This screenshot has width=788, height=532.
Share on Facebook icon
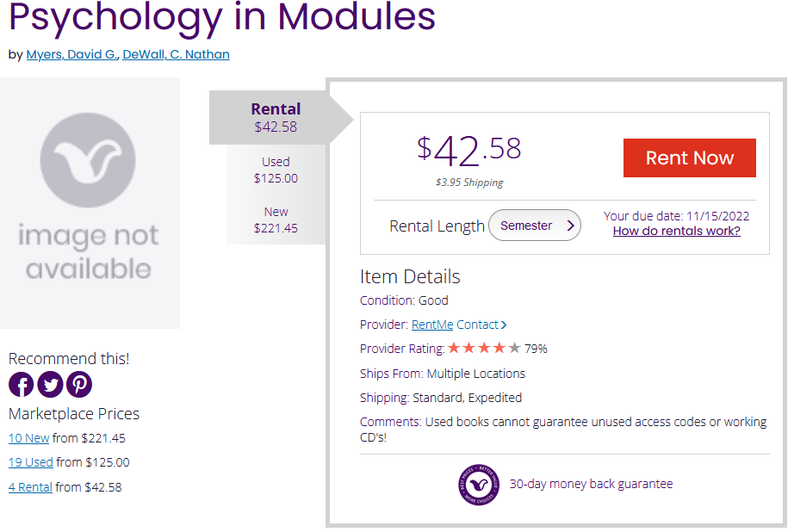click(22, 384)
